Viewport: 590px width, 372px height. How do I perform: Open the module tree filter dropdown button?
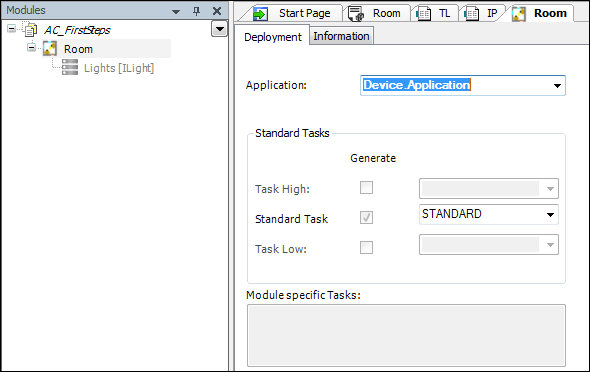click(219, 29)
